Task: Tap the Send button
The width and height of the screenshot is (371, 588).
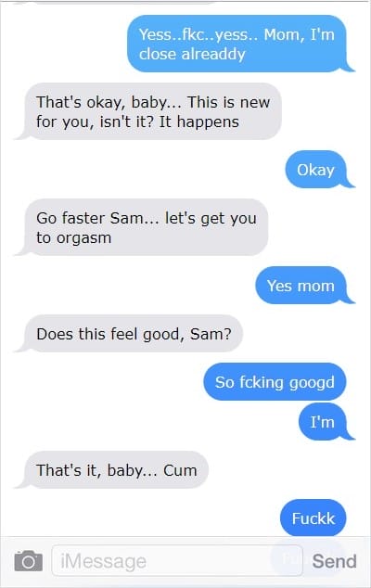Action: [334, 561]
